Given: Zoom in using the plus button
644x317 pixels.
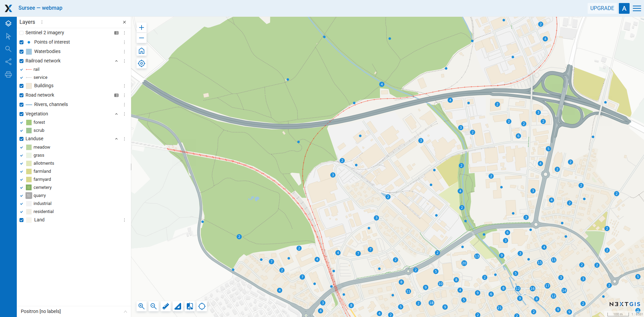Looking at the screenshot, I should 142,28.
